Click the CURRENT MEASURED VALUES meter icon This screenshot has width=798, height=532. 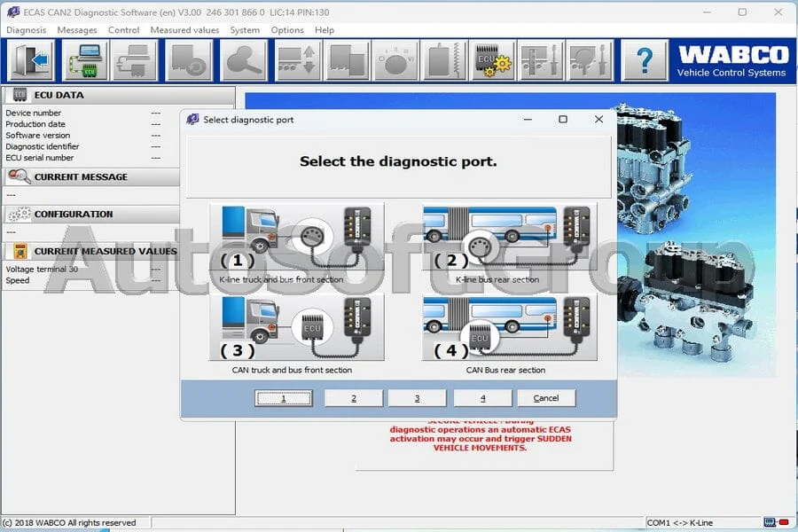click(20, 251)
